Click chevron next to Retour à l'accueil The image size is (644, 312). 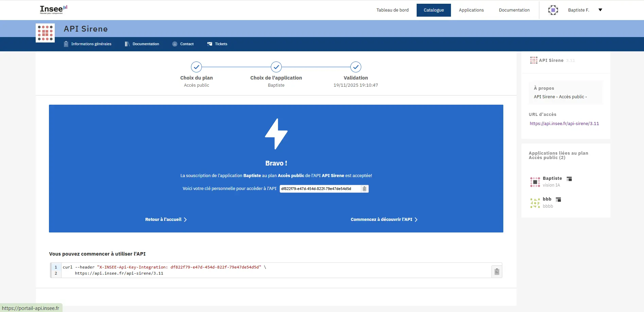click(185, 220)
